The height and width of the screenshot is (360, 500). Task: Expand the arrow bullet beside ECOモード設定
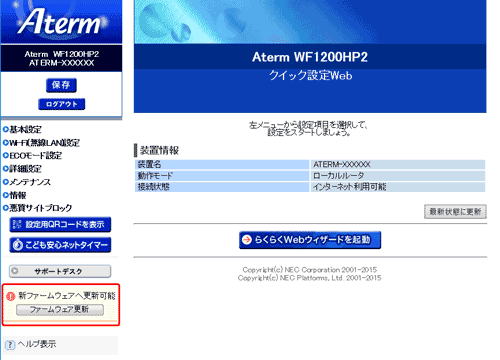coord(6,156)
